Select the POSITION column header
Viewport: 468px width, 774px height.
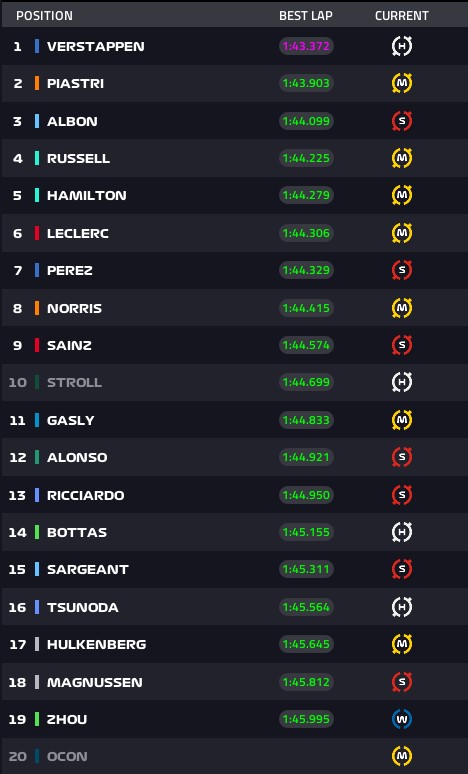tap(44, 16)
